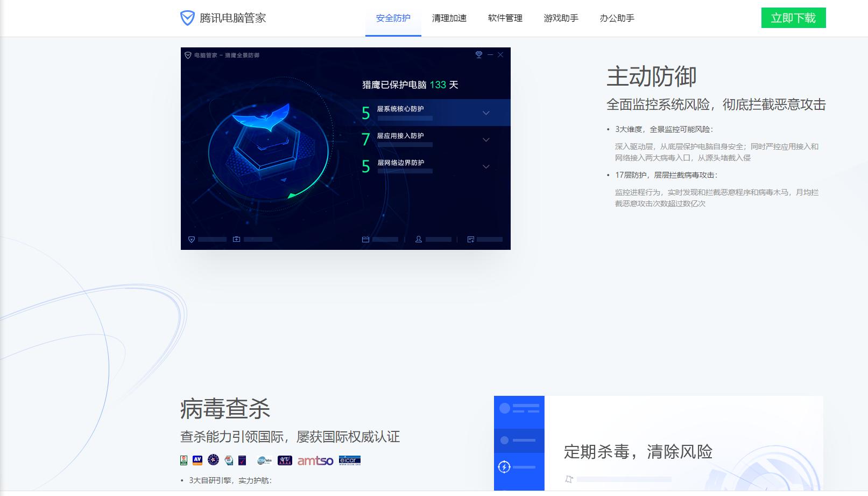Open the 游戏助手 menu item
The width and height of the screenshot is (868, 496).
pos(561,18)
